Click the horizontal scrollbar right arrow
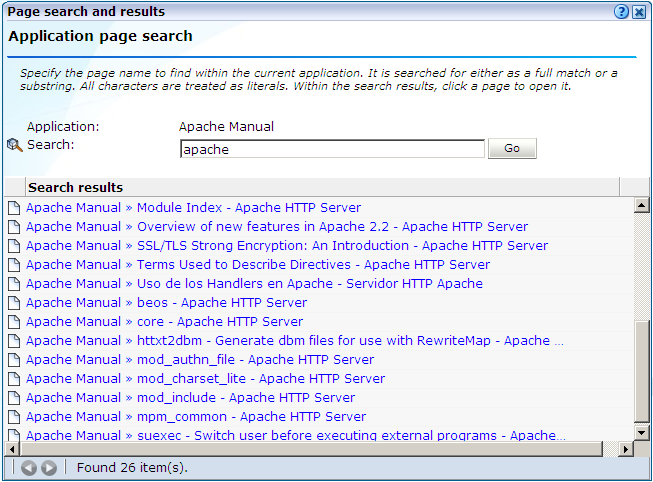 (626, 449)
